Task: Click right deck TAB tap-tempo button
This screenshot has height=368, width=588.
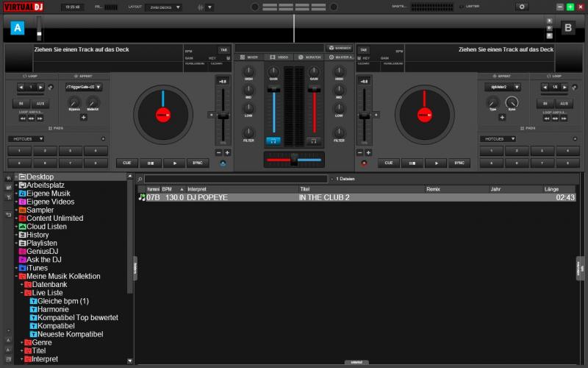Action: tap(363, 50)
